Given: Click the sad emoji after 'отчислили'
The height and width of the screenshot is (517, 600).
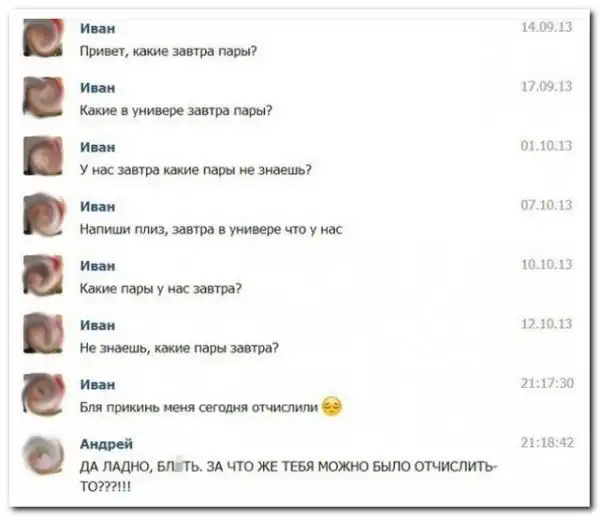Looking at the screenshot, I should (x=332, y=407).
